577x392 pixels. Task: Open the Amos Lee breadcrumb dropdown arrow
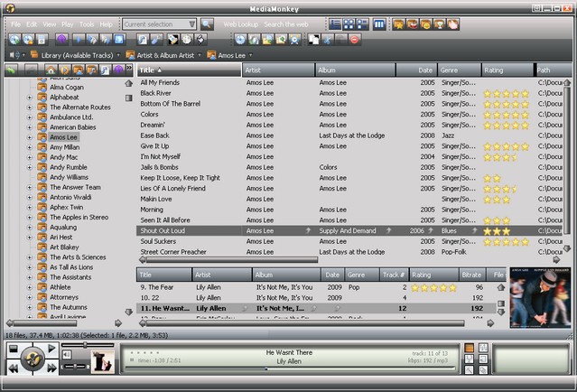pos(251,55)
